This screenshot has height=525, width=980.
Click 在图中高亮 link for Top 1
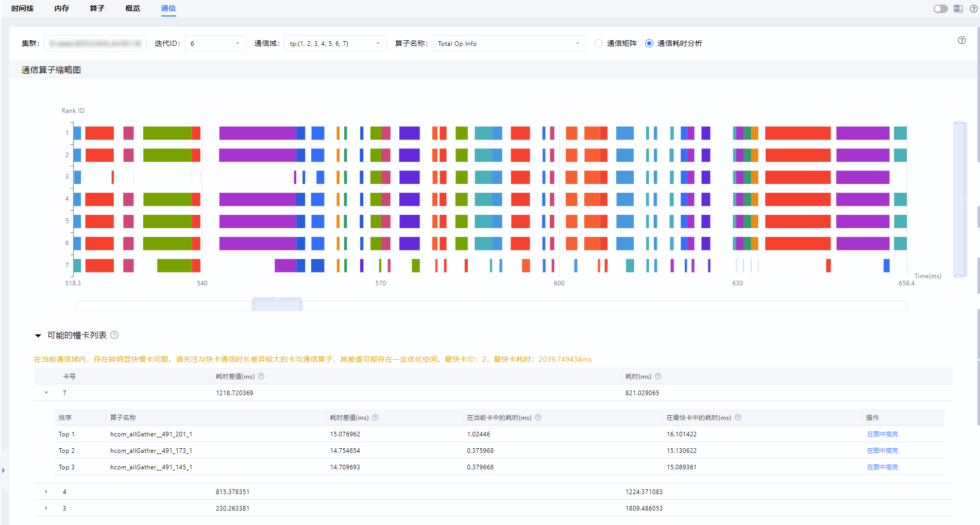882,434
